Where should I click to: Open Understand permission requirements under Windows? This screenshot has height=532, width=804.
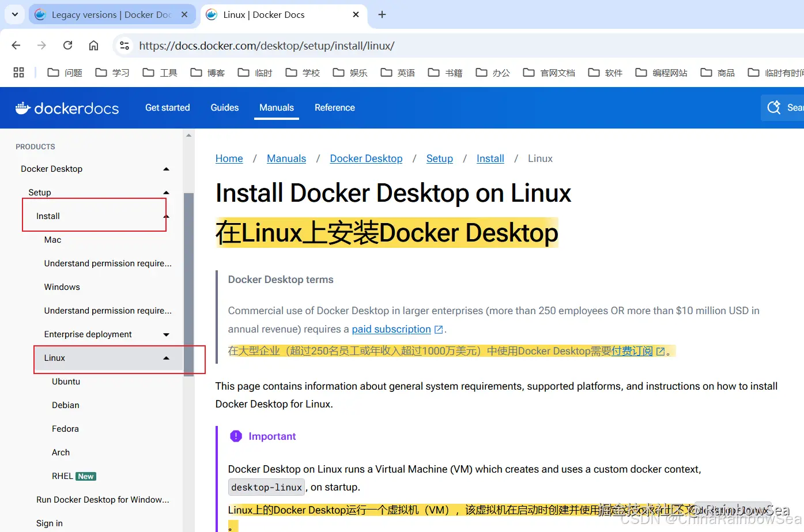(108, 311)
